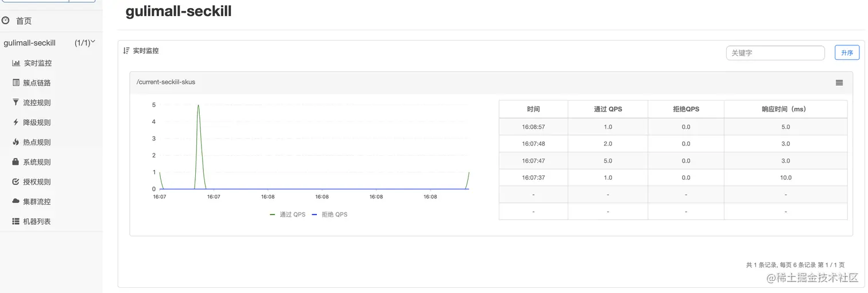This screenshot has width=868, height=293.
Task: Focus the 关键字 search field
Action: tap(775, 53)
